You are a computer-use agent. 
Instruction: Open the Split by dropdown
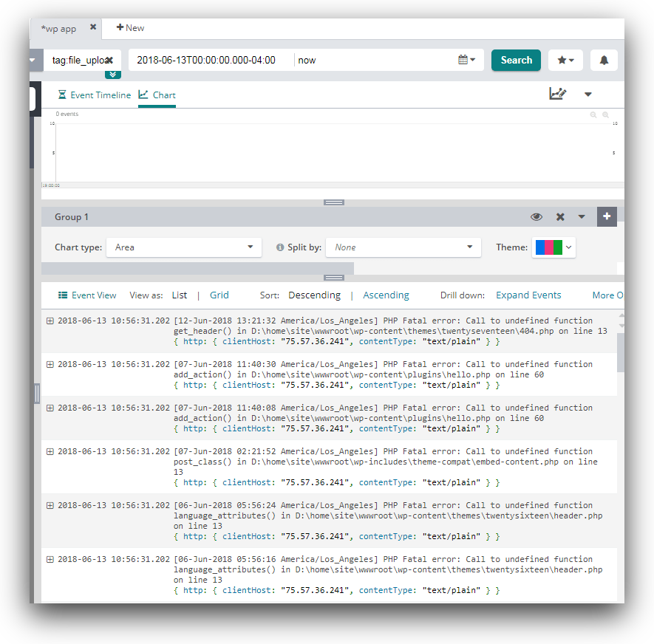(403, 247)
